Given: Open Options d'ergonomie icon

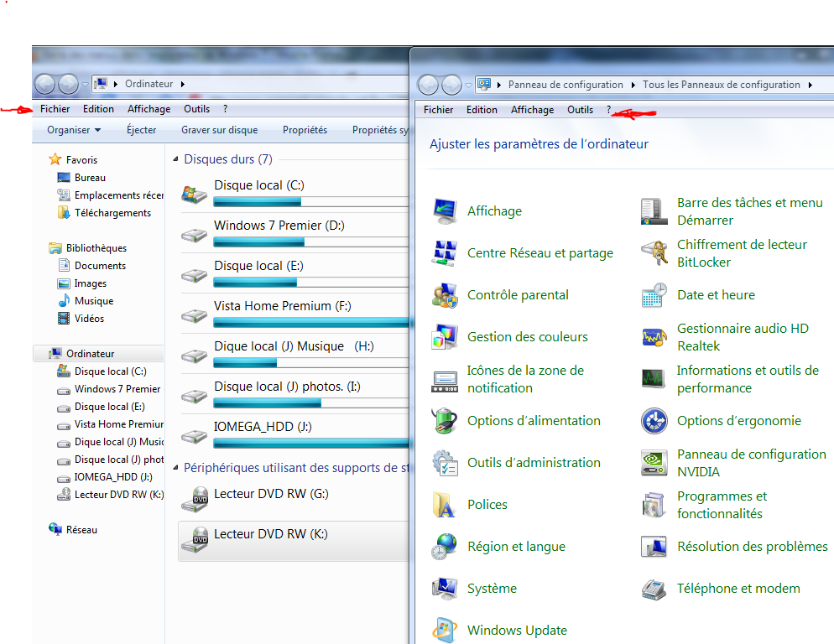Looking at the screenshot, I should click(x=654, y=421).
